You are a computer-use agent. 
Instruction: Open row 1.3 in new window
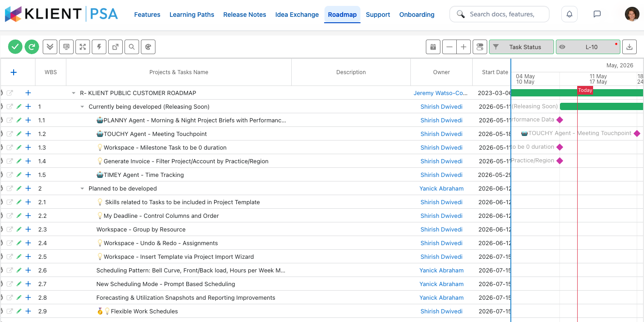tap(10, 147)
